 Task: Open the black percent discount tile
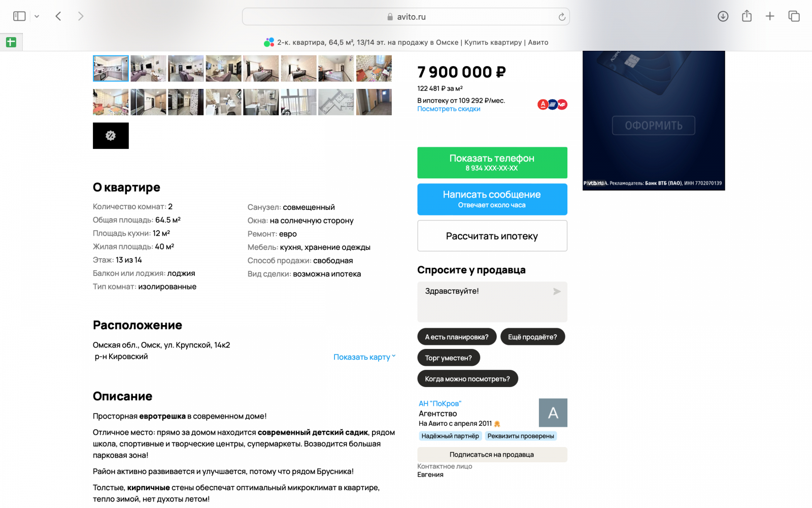tap(111, 136)
